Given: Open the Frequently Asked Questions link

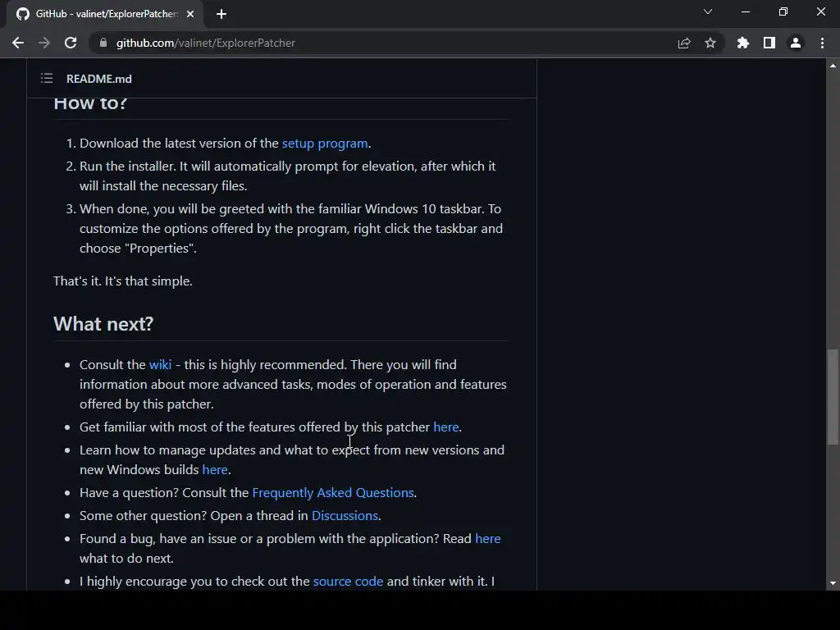Looking at the screenshot, I should click(333, 493).
